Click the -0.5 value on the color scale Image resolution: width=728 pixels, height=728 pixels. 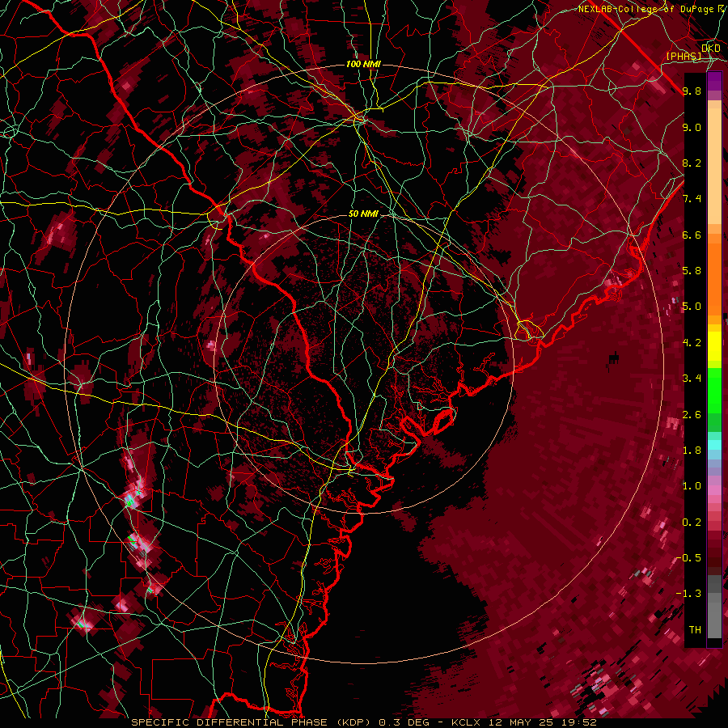tap(690, 558)
